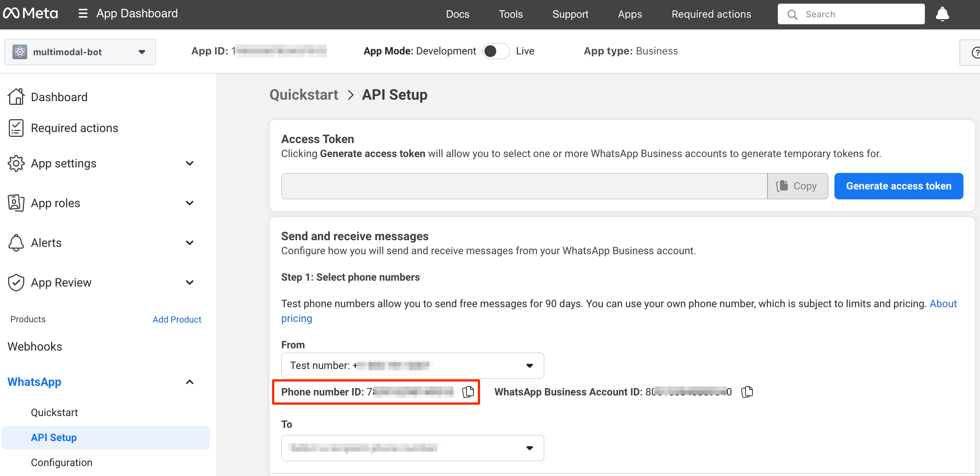Collapse the WhatsApp product section
Viewport: 980px width, 476px height.
[189, 382]
